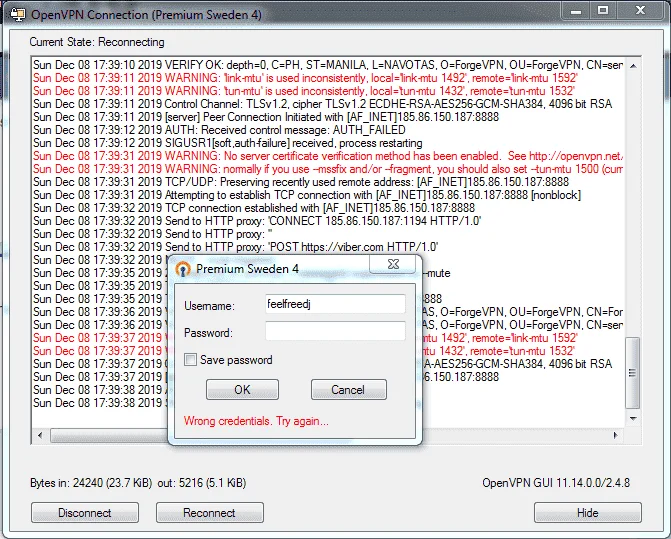
Task: Click the Wrong credentials. Try again message
Action: tap(256, 421)
